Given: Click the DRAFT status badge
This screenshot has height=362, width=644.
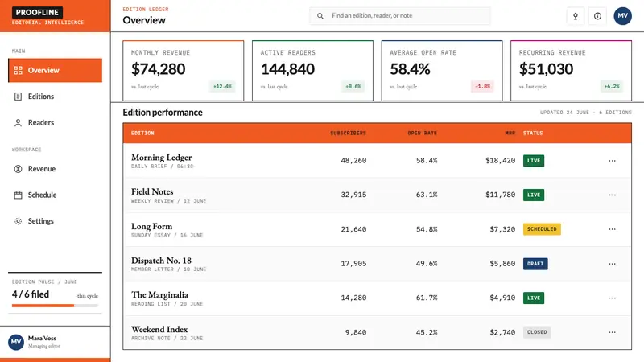Looking at the screenshot, I should tap(535, 264).
